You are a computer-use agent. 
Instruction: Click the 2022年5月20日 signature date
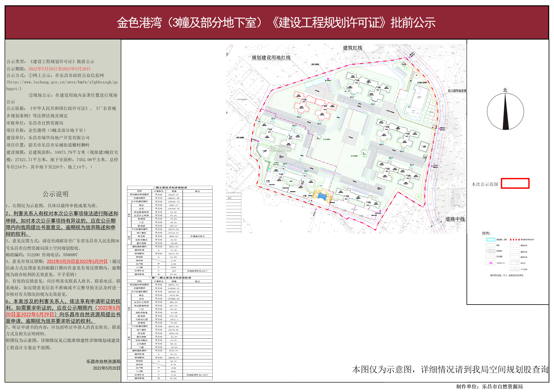tap(107, 368)
